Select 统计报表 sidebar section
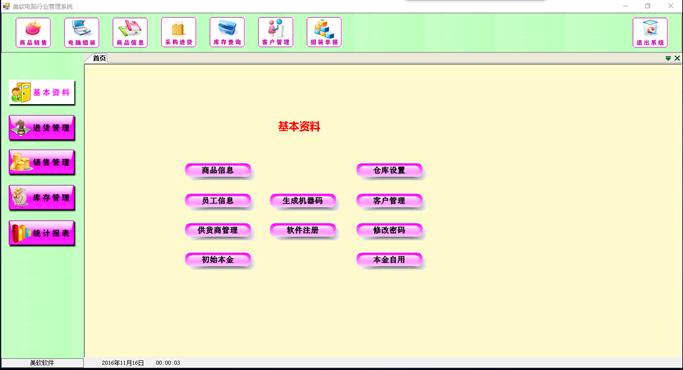The height and width of the screenshot is (370, 683). click(x=42, y=233)
